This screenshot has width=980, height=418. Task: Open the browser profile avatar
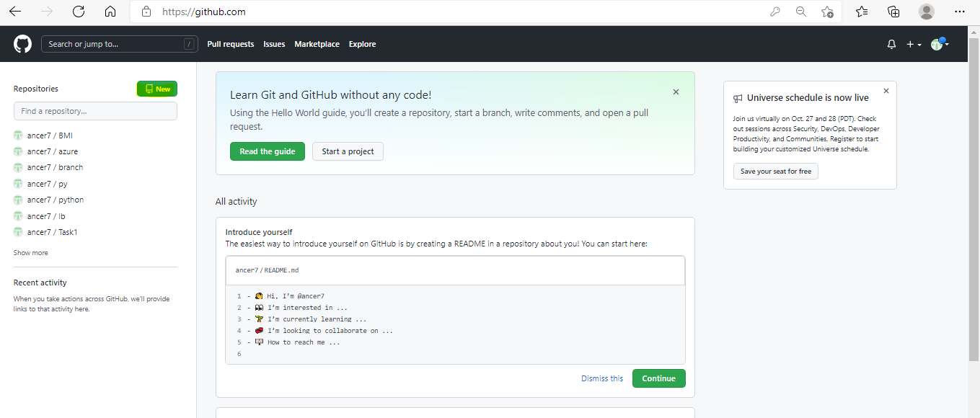pos(927,12)
